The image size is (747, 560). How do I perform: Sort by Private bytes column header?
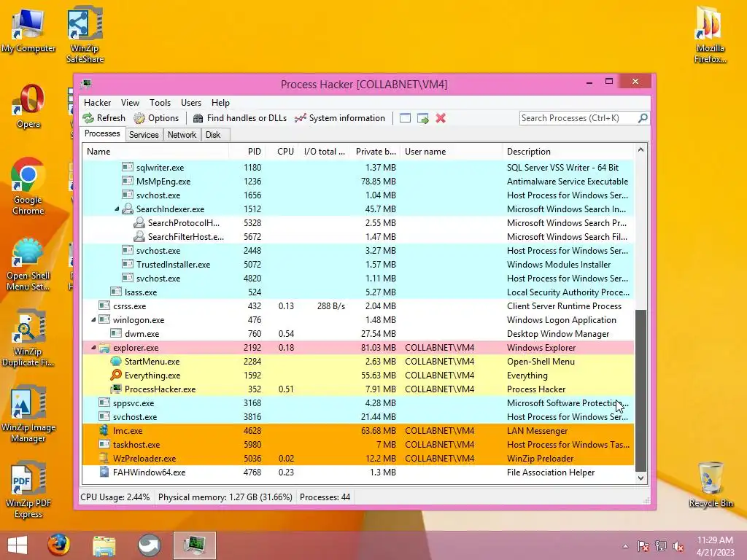click(376, 152)
